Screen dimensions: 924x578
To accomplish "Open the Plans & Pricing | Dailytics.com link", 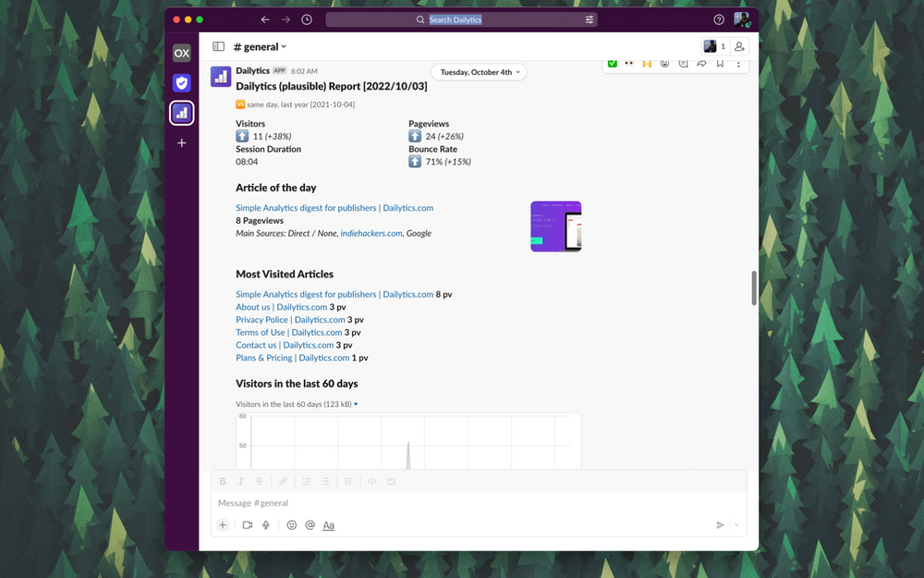I will point(292,357).
